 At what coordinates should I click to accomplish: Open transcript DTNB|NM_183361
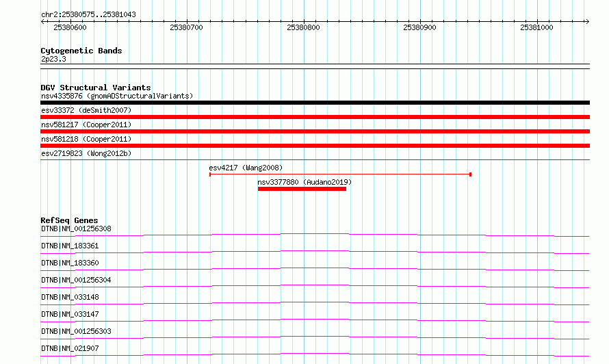(70, 246)
